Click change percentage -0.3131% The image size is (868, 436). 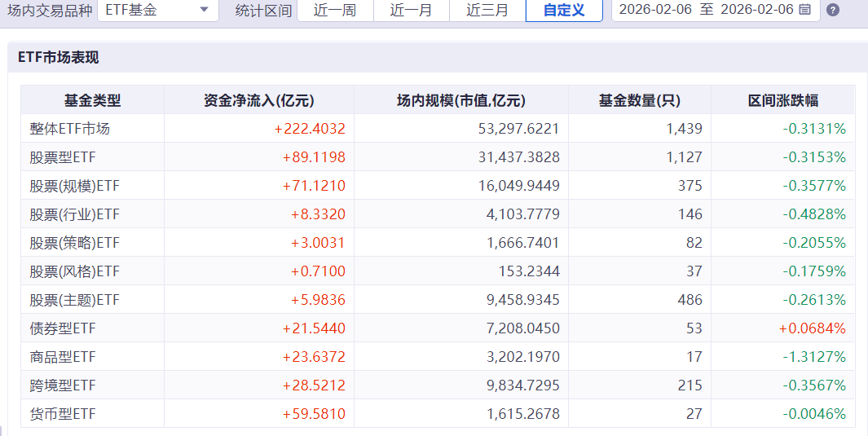point(814,129)
